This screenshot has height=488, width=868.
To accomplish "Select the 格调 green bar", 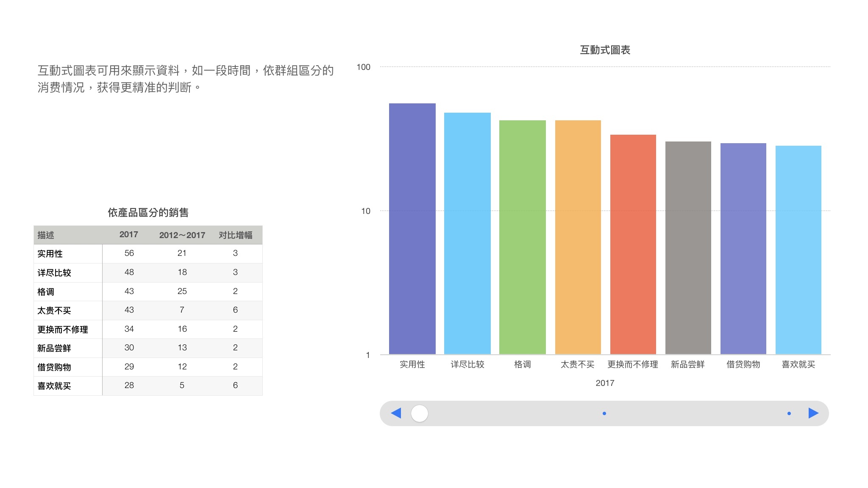I will point(522,237).
